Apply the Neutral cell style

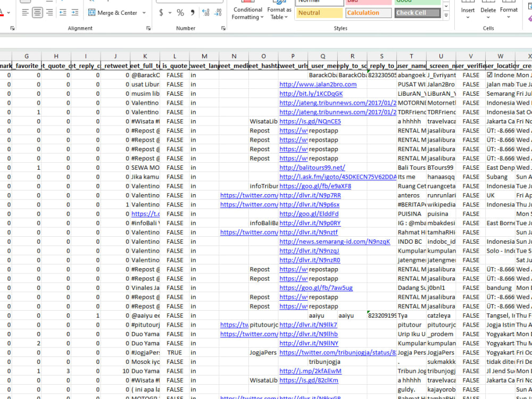coord(320,13)
